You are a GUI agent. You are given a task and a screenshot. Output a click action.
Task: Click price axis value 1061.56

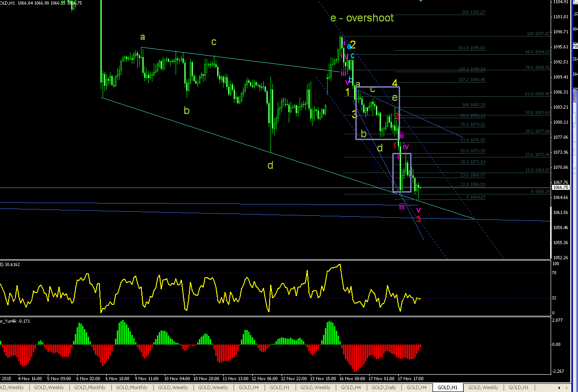click(560, 213)
